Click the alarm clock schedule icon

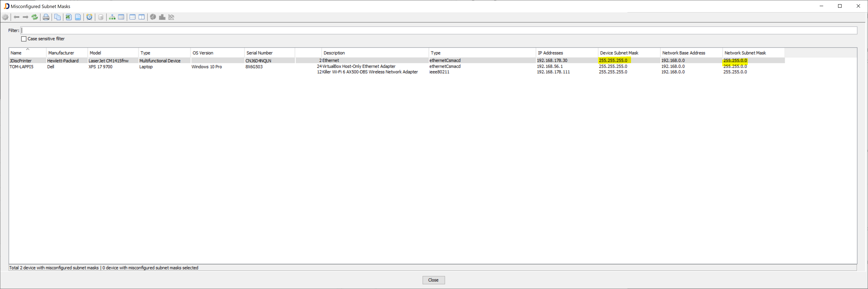point(89,17)
